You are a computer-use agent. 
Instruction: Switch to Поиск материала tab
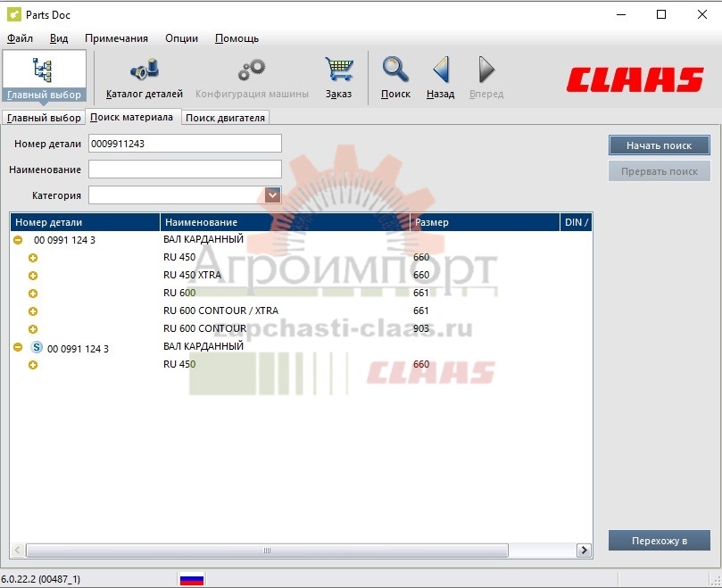[132, 117]
